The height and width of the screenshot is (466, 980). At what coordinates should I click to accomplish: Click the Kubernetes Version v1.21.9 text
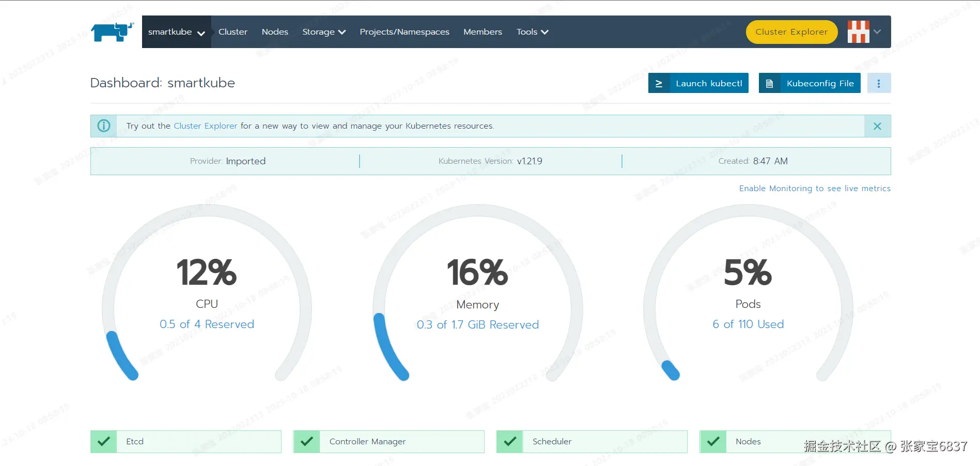tap(490, 161)
